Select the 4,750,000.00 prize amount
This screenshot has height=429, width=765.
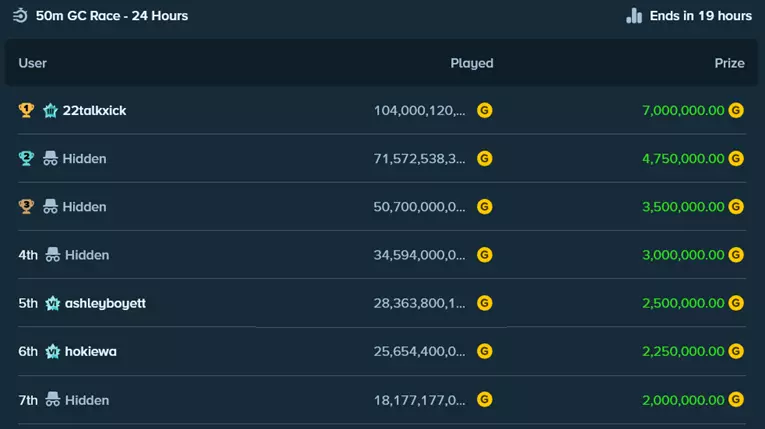click(683, 159)
